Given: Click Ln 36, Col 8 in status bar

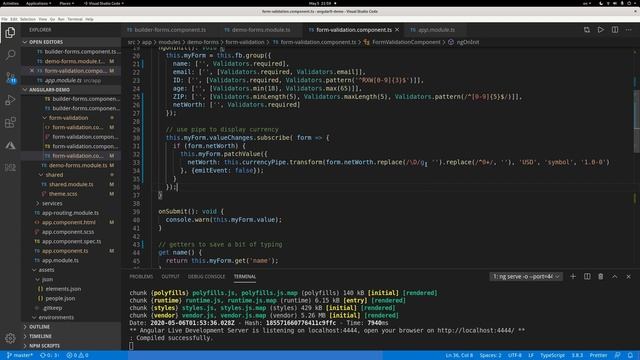Looking at the screenshot, I should pos(459,355).
